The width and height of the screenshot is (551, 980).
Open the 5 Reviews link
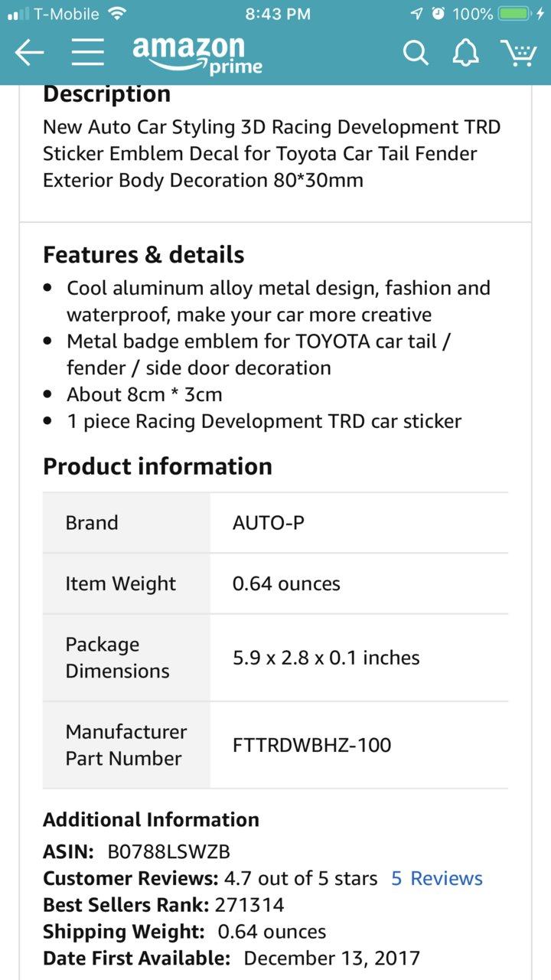(437, 878)
